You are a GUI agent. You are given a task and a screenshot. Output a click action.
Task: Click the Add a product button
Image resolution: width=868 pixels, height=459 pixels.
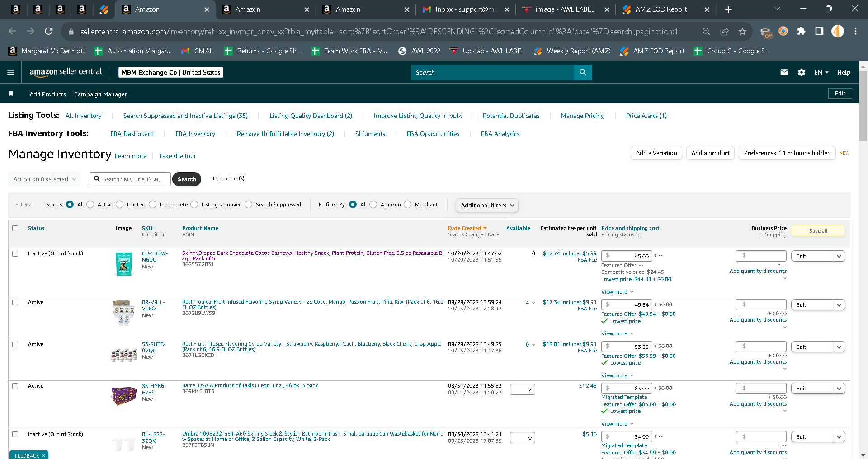[x=711, y=153]
